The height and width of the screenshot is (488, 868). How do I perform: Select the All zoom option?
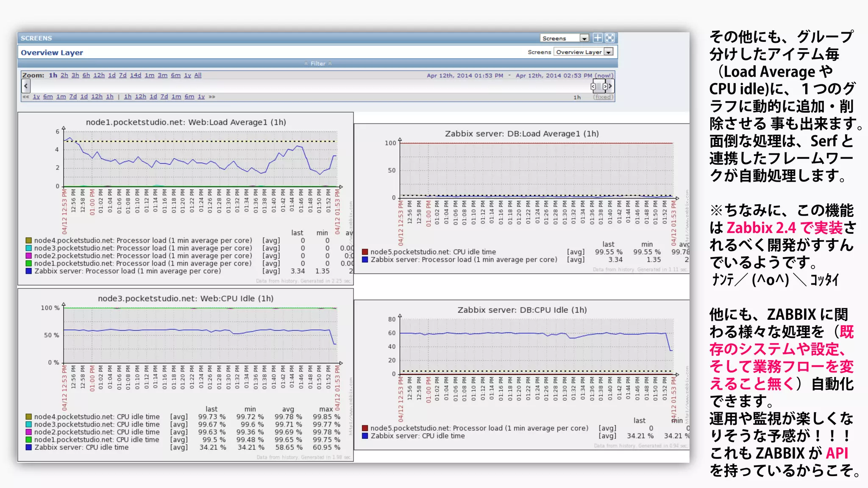coord(198,75)
